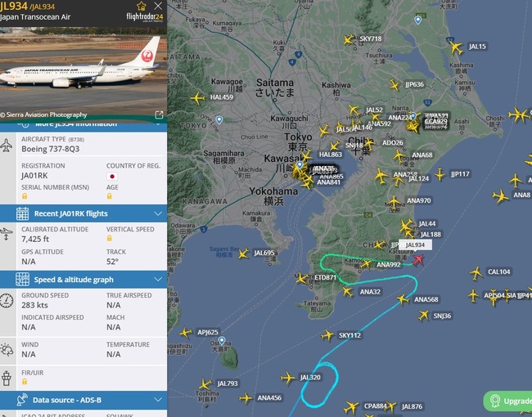This screenshot has width=532, height=417.
Task: Select the SKY718 aircraft icon
Action: point(349,40)
